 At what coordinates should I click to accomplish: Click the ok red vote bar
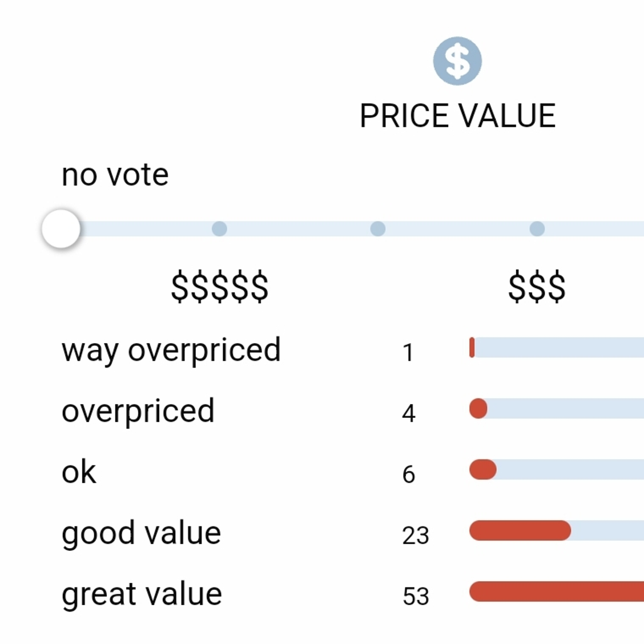(483, 469)
